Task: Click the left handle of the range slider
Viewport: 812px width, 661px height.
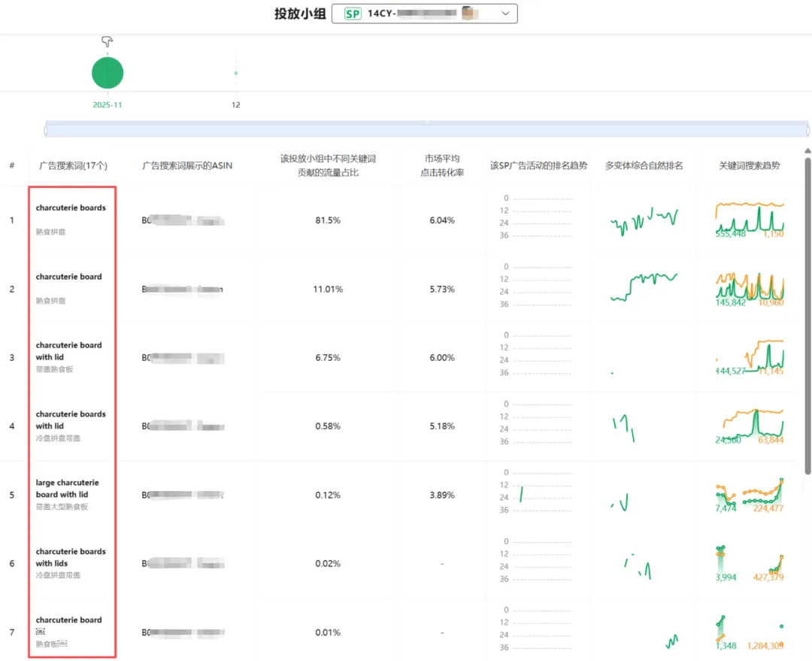Action: [x=46, y=131]
